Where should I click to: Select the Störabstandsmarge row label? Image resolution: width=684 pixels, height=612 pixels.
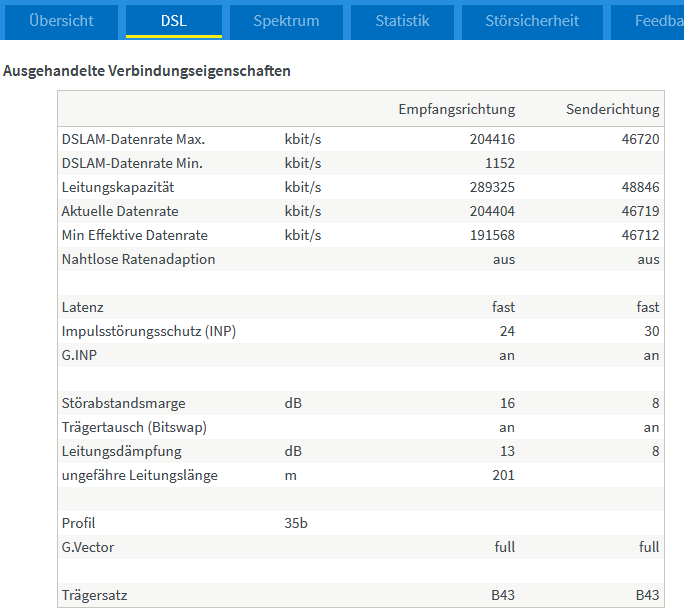click(x=123, y=403)
